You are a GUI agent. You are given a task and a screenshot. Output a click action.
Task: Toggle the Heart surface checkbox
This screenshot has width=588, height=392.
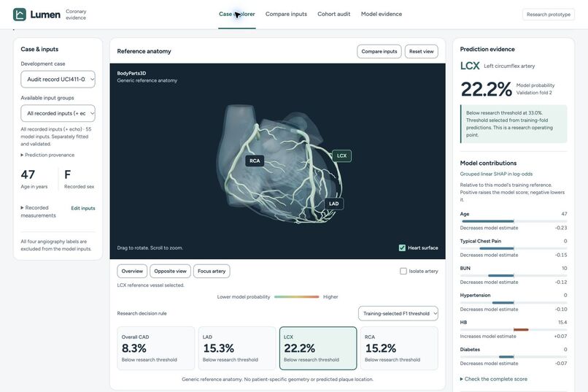[402, 248]
